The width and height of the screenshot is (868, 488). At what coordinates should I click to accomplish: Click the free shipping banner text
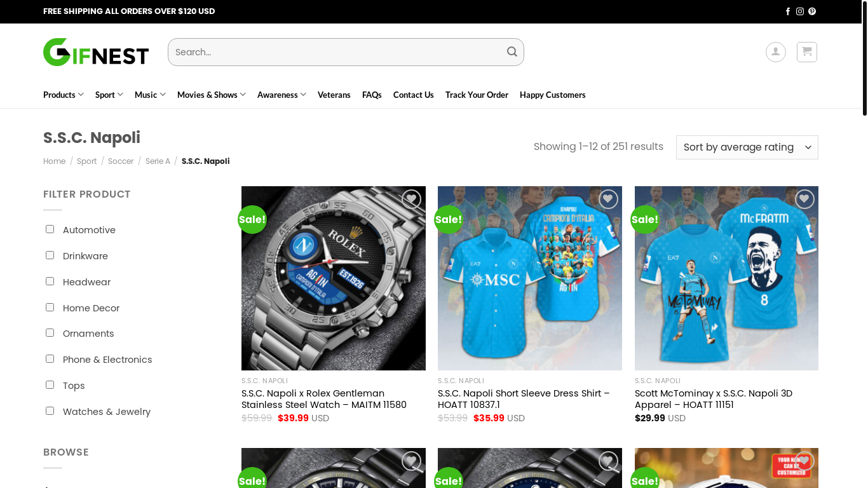(129, 11)
